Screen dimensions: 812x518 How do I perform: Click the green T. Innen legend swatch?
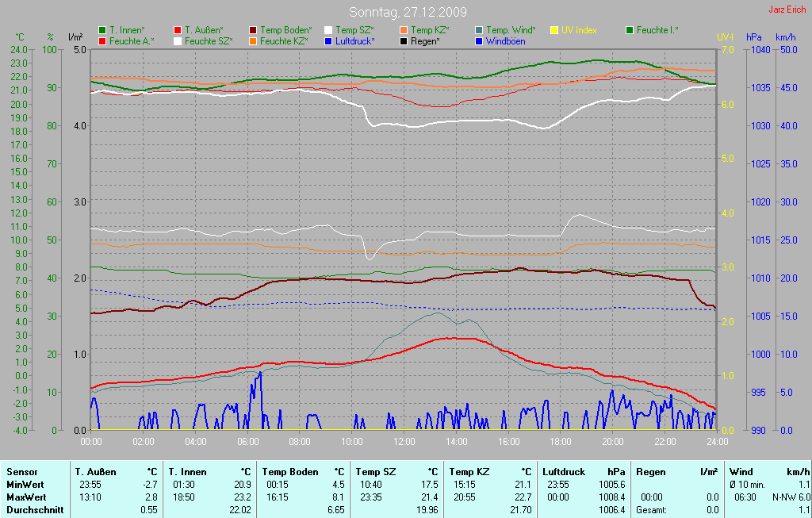click(x=102, y=30)
